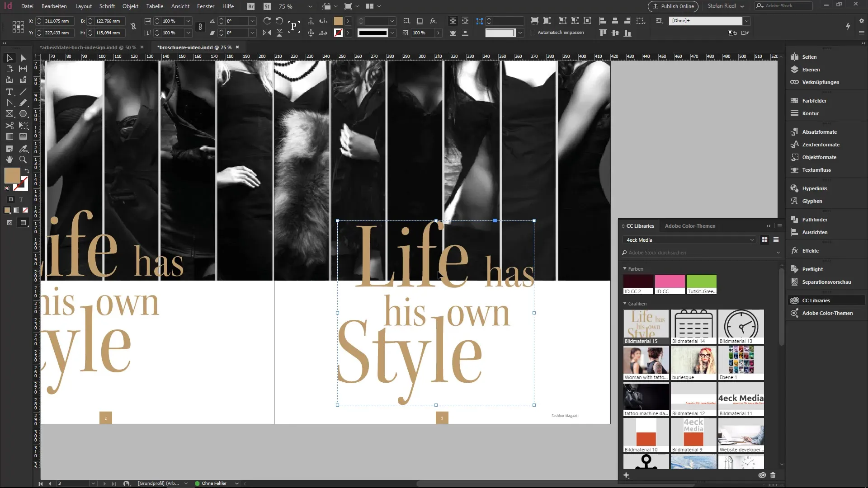Image resolution: width=868 pixels, height=488 pixels.
Task: Collapse the Grafiken section
Action: (625, 304)
